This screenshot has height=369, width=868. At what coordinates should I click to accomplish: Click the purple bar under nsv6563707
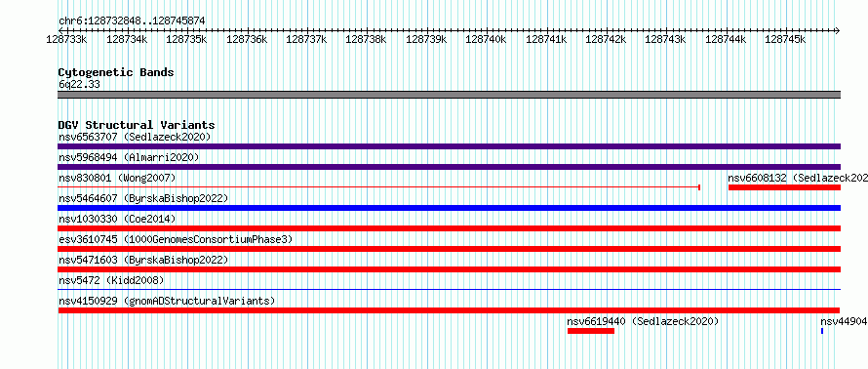pyautogui.click(x=449, y=146)
